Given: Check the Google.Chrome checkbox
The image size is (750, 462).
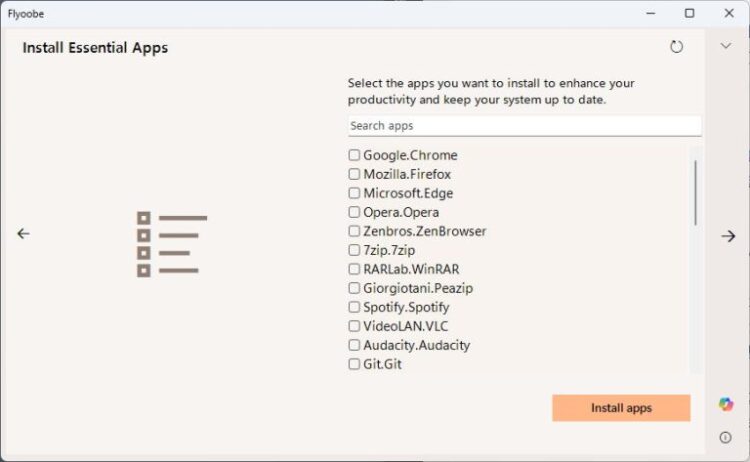Looking at the screenshot, I should pyautogui.click(x=354, y=155).
